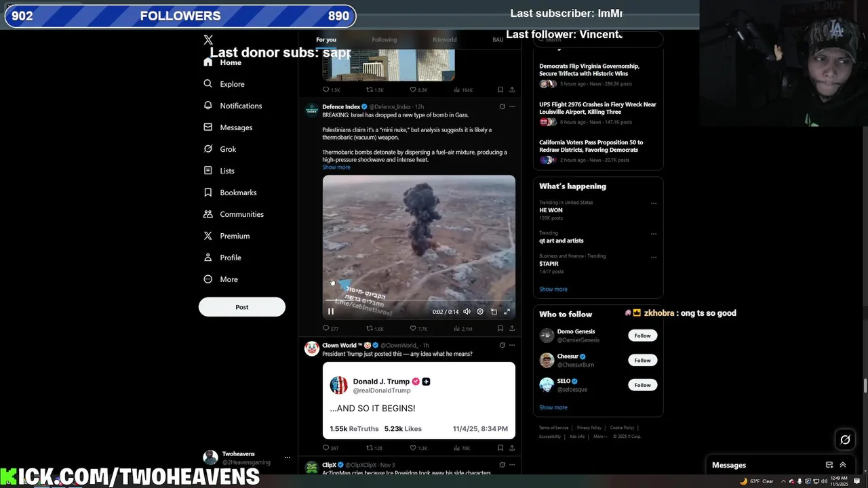This screenshot has height=488, width=868.
Task: Open Notifications from the sidebar
Action: point(233,106)
